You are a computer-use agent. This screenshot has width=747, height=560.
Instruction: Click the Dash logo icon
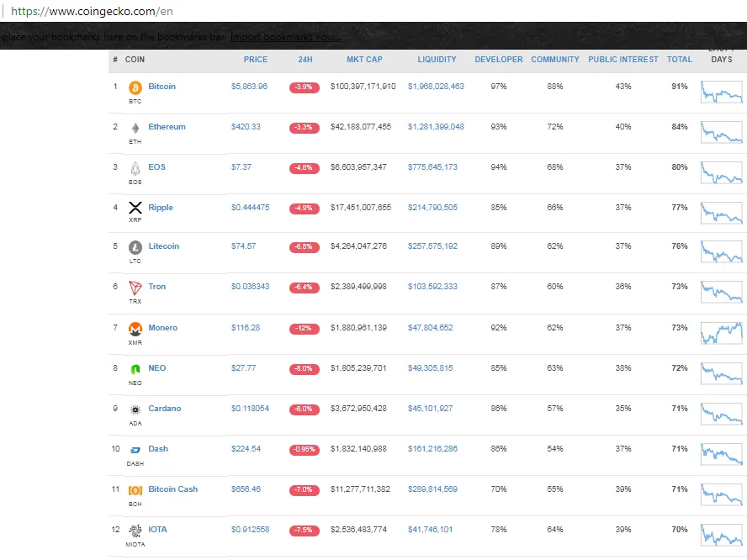pos(135,450)
